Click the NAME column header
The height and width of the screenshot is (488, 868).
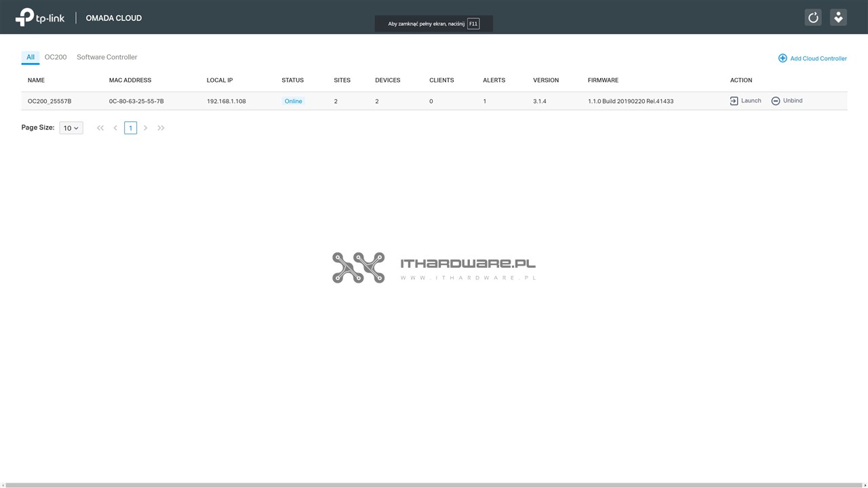pos(36,81)
